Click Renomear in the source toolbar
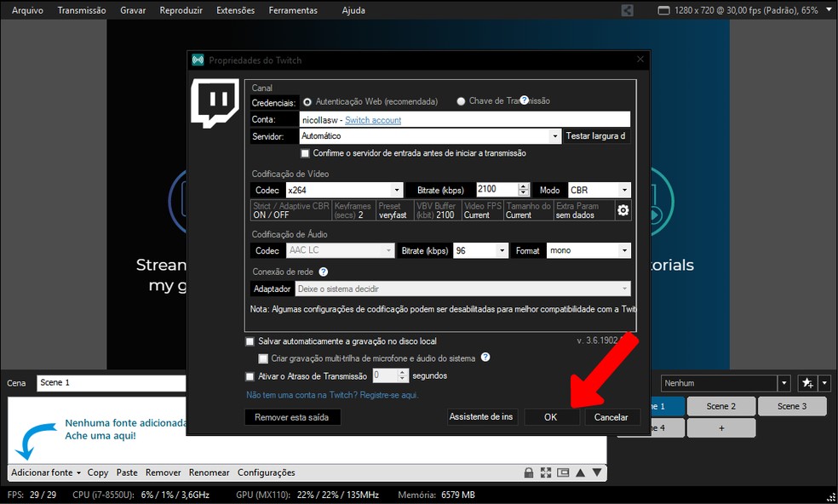 click(209, 472)
